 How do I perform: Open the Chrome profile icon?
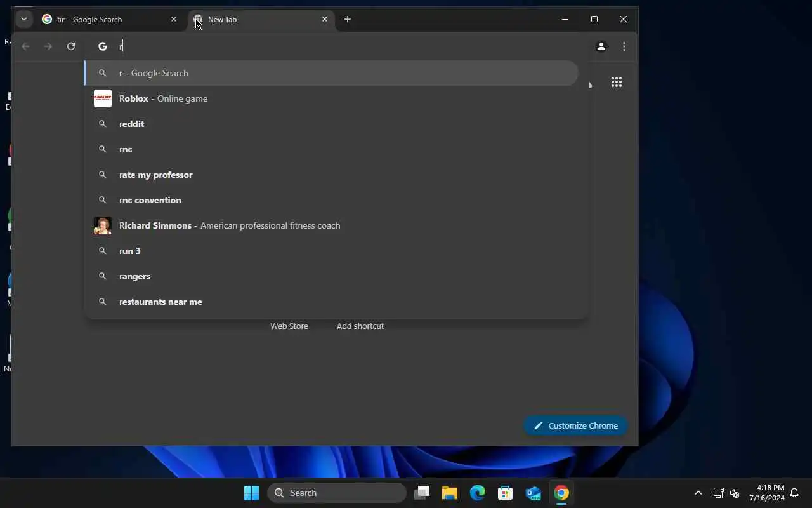click(601, 46)
